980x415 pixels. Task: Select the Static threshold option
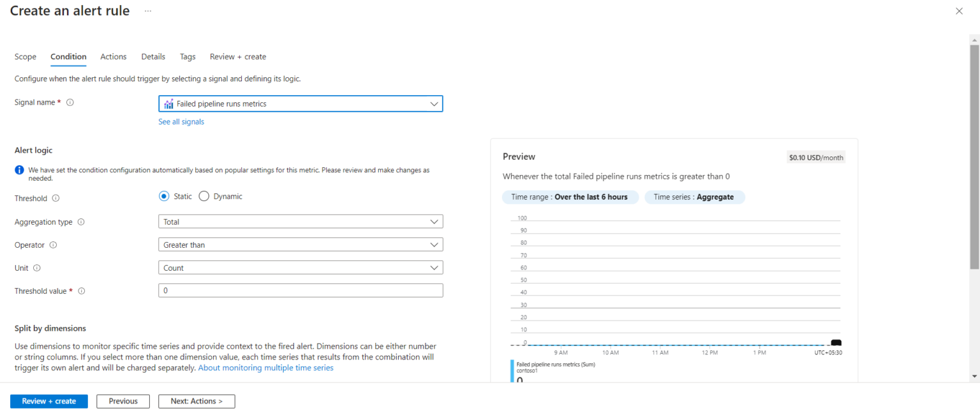click(x=165, y=196)
